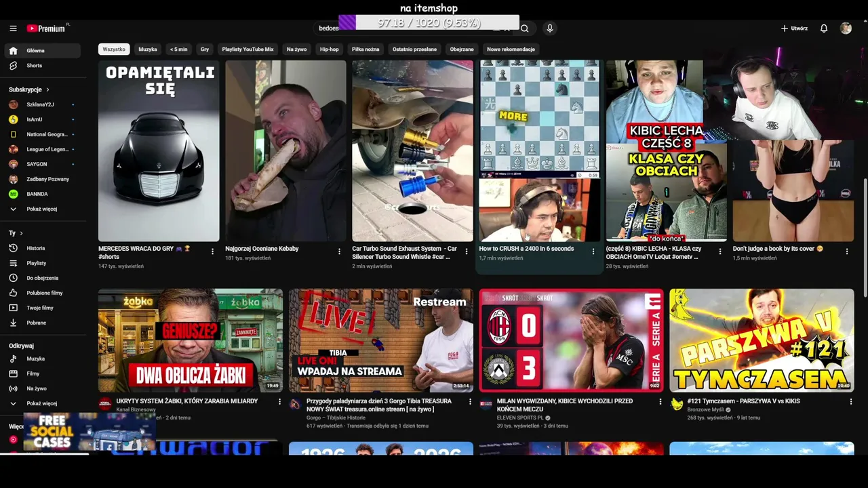
Task: Open Shorts from the sidebar
Action: [x=43, y=66]
